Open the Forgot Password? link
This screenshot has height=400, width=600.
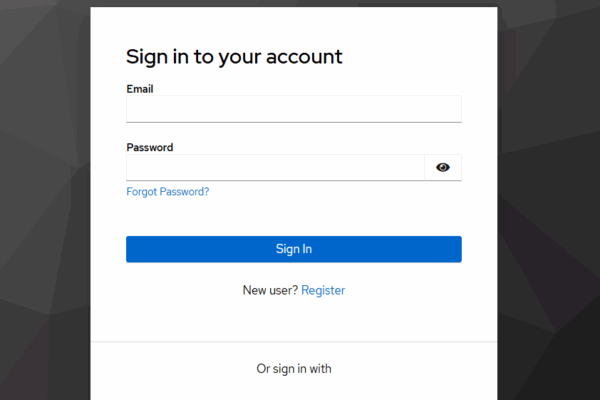coord(167,192)
